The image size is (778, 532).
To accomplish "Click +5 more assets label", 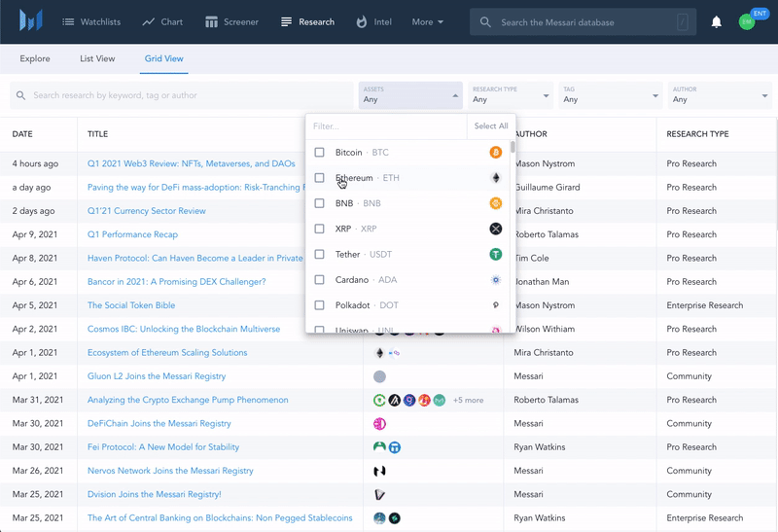I will coord(468,400).
